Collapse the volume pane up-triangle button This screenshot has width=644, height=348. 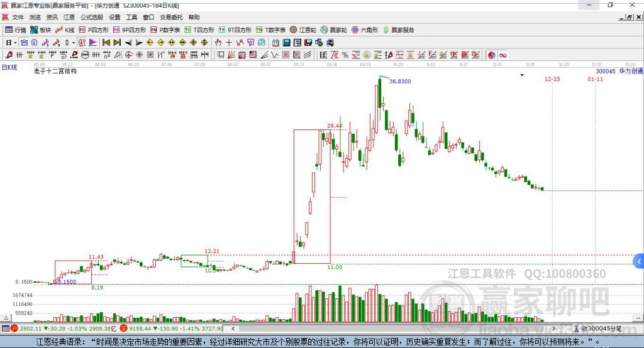click(x=6, y=318)
